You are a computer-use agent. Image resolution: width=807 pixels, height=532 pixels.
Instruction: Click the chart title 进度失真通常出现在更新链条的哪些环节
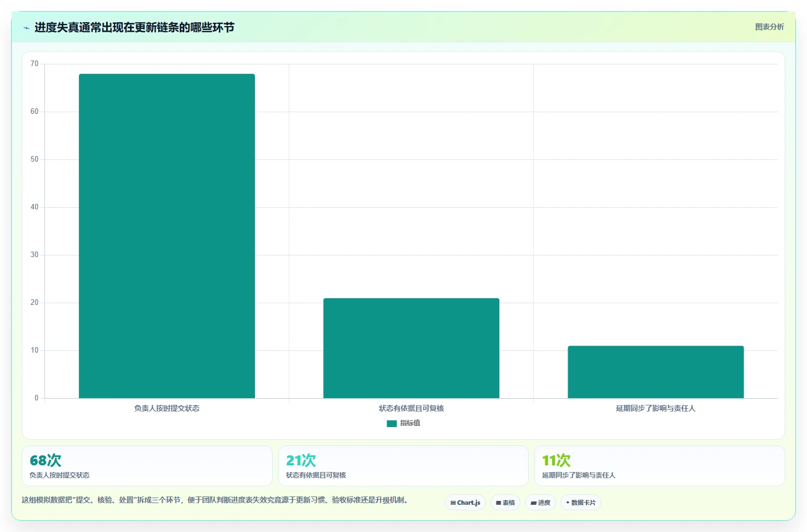click(x=134, y=27)
